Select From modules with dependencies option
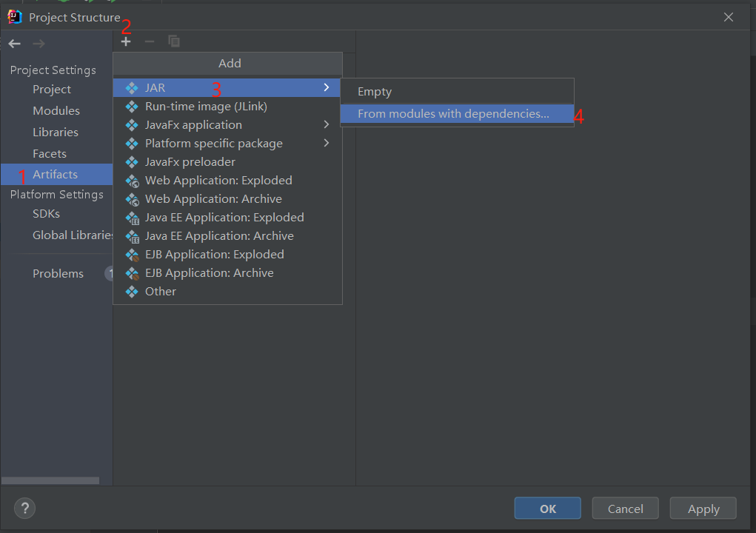The width and height of the screenshot is (756, 533). [x=453, y=114]
